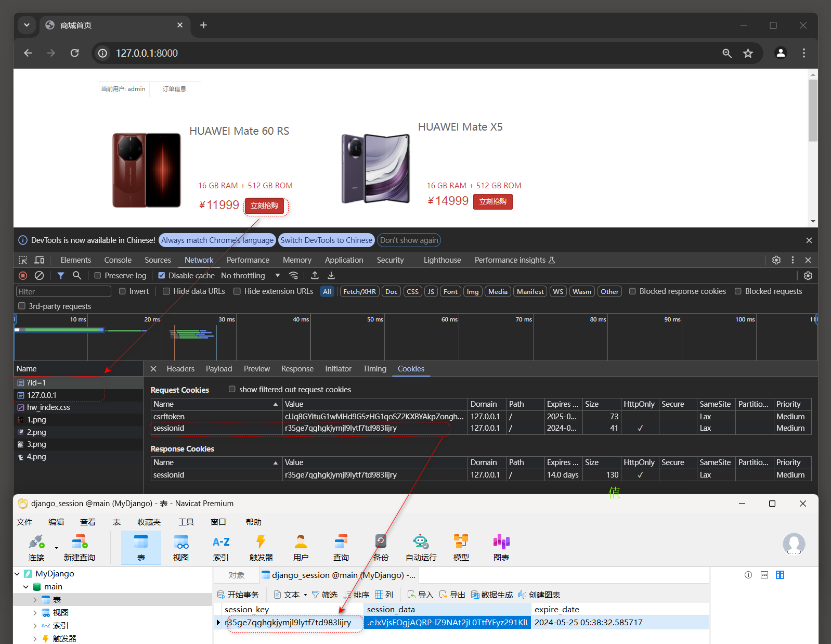Open Navicat 工具 menu
Screen dimensions: 831x644
tap(186, 522)
